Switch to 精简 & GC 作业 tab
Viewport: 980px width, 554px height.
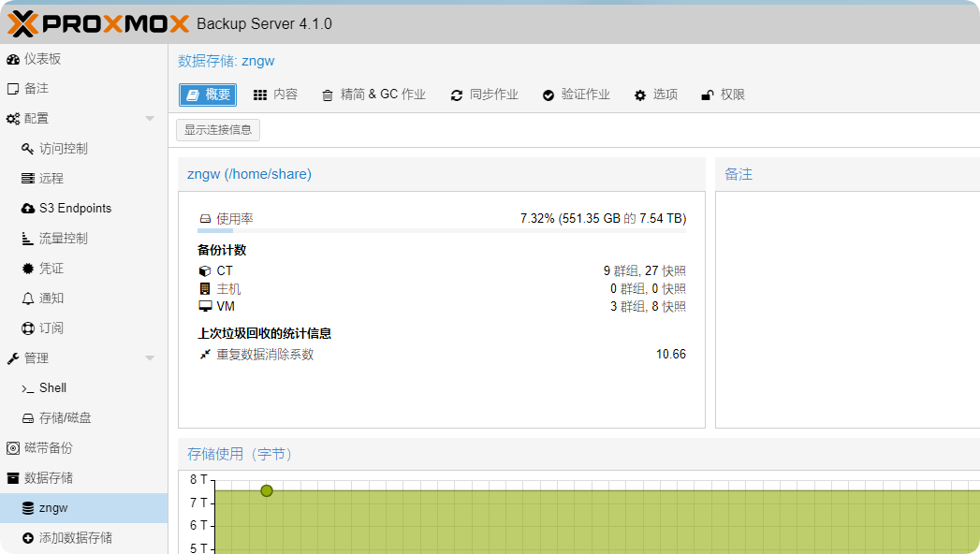click(x=373, y=95)
